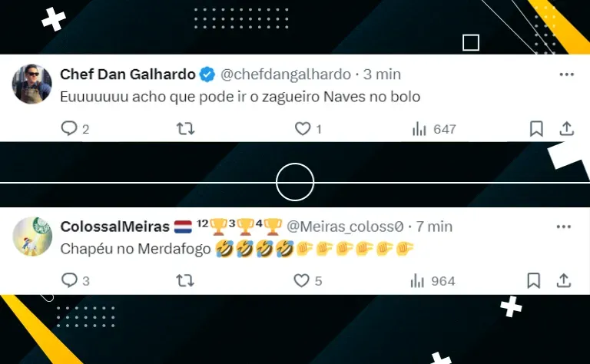The width and height of the screenshot is (590, 364).
Task: Click the Chef Dan Galhardo display name
Action: coord(128,74)
